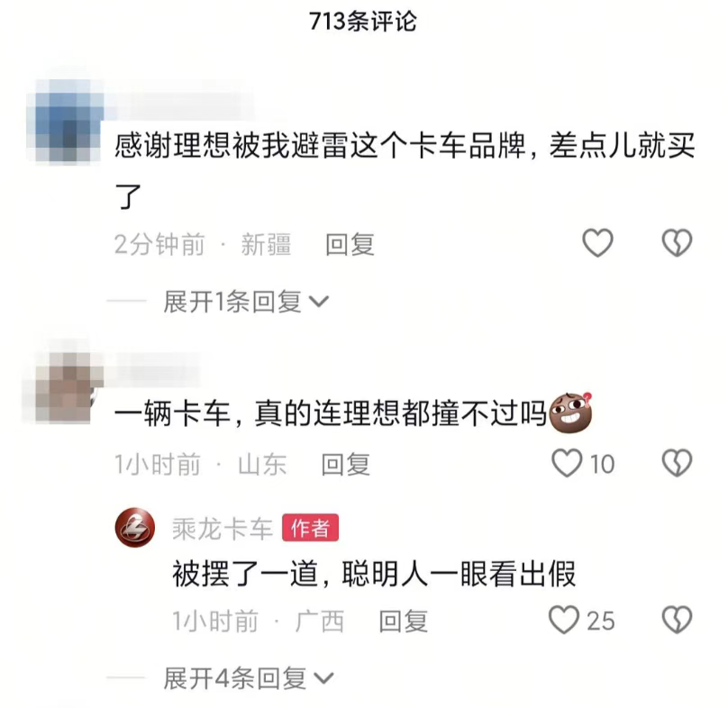This screenshot has width=728, height=708.
Task: Reply to the 广西 author comment via 回复
Action: pyautogui.click(x=403, y=622)
